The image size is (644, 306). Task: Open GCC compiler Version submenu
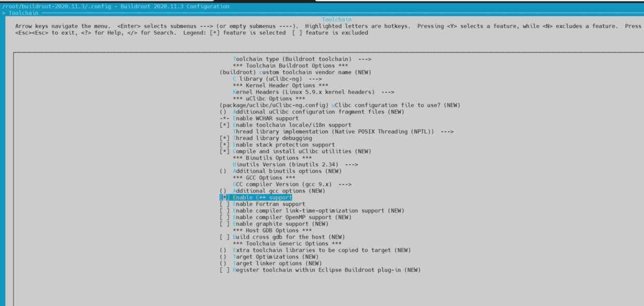click(292, 184)
